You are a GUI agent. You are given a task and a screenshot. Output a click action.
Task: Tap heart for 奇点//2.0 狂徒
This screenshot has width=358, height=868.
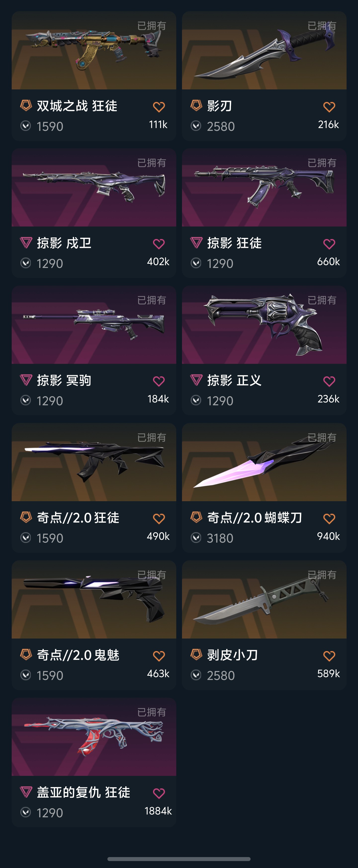(x=159, y=519)
